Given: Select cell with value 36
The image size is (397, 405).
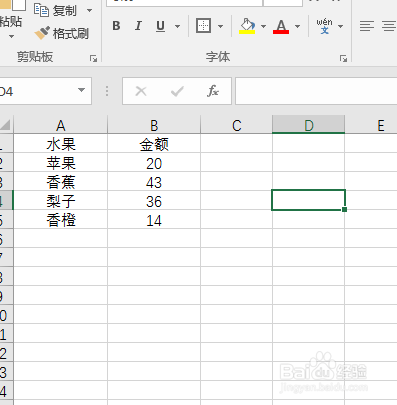Looking at the screenshot, I should coord(154,201).
